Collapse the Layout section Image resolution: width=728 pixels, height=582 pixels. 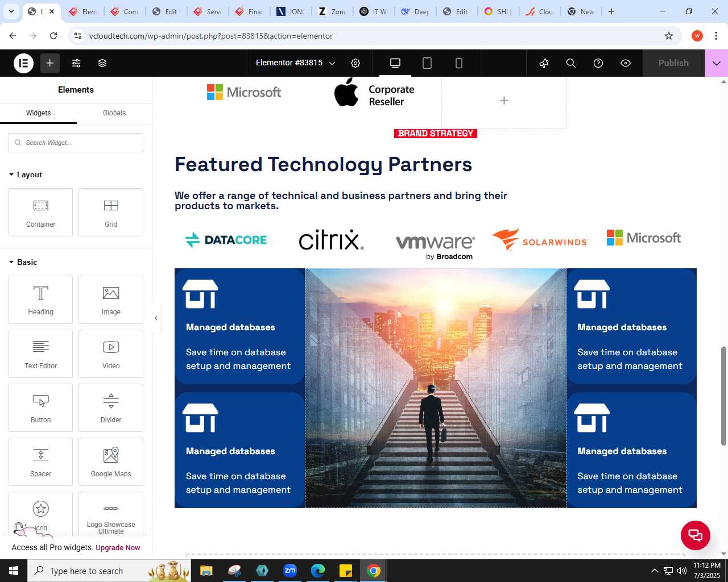coord(26,174)
